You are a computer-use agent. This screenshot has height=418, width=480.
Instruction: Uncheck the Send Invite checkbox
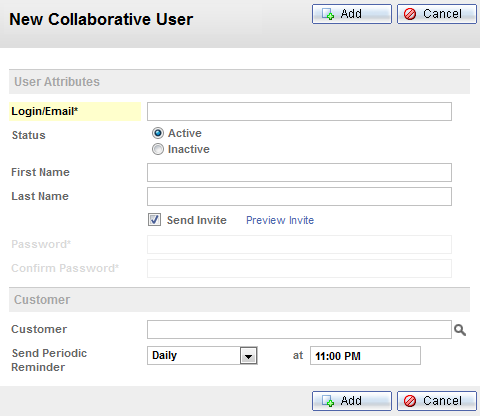[154, 220]
